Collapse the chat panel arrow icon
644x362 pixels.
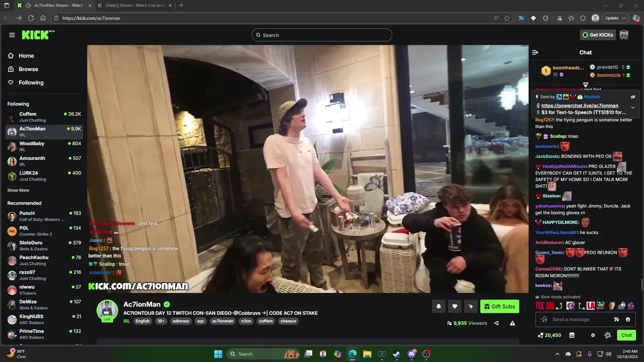tap(535, 52)
